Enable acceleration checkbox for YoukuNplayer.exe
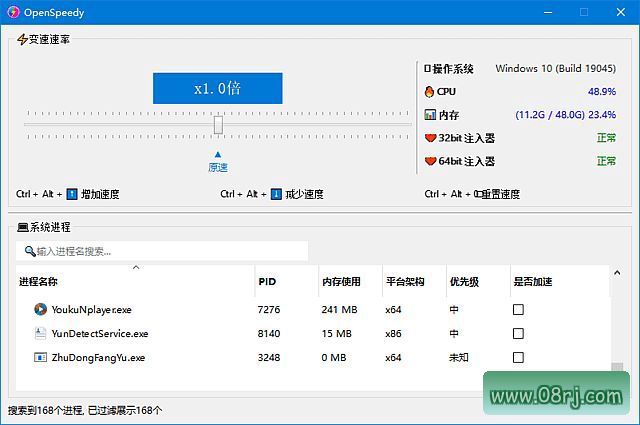 [518, 310]
